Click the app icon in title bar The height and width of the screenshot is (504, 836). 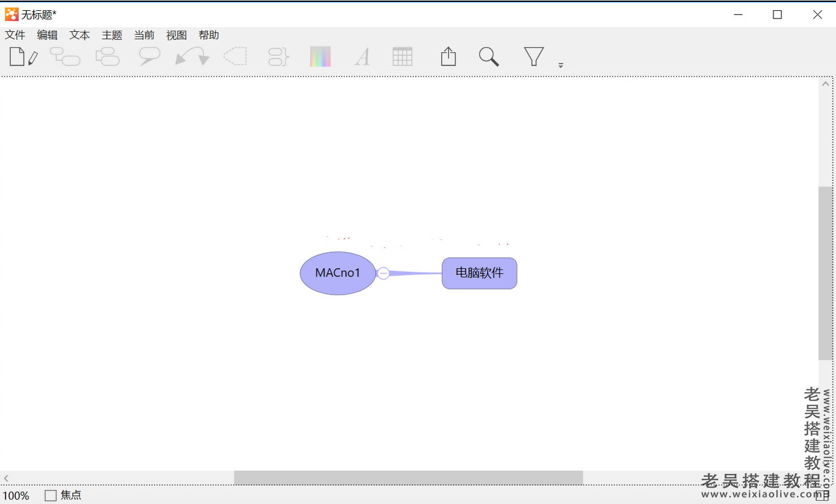(x=11, y=14)
